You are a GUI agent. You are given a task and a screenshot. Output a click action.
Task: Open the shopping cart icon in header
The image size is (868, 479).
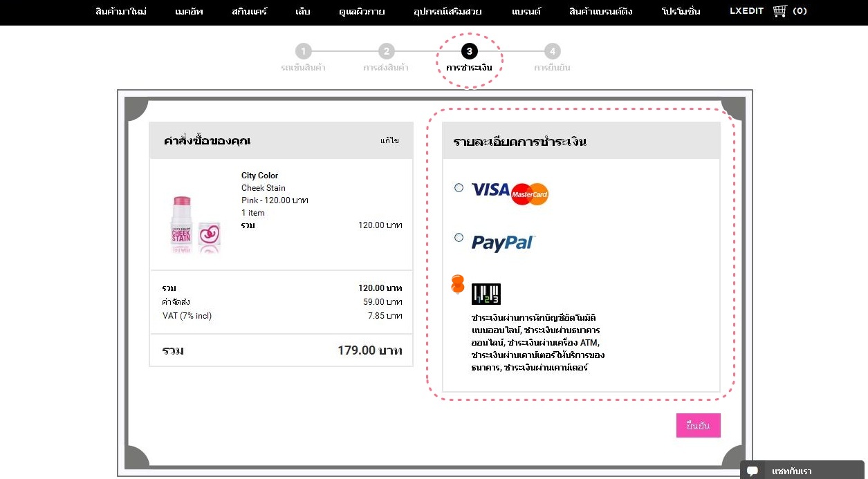click(x=779, y=11)
